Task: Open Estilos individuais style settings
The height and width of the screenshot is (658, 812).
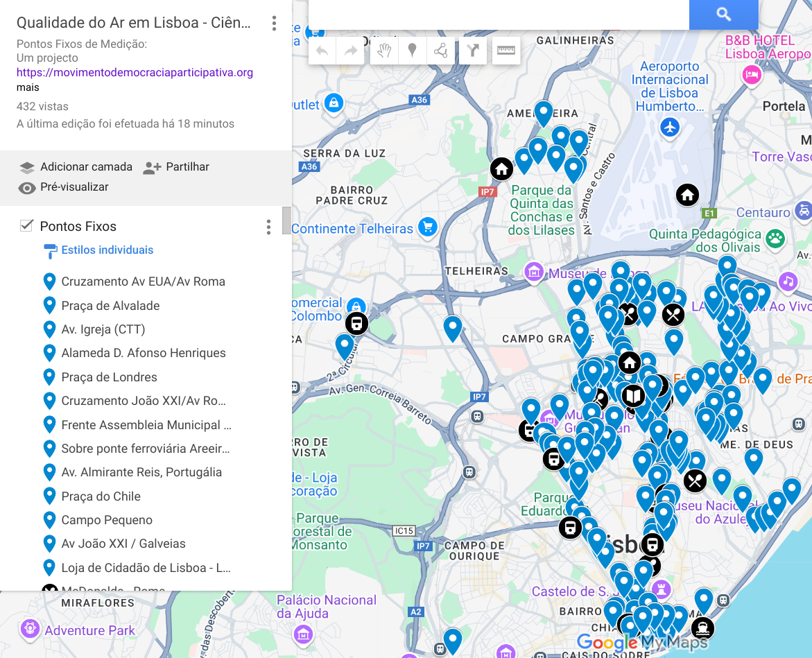Action: pyautogui.click(x=107, y=250)
